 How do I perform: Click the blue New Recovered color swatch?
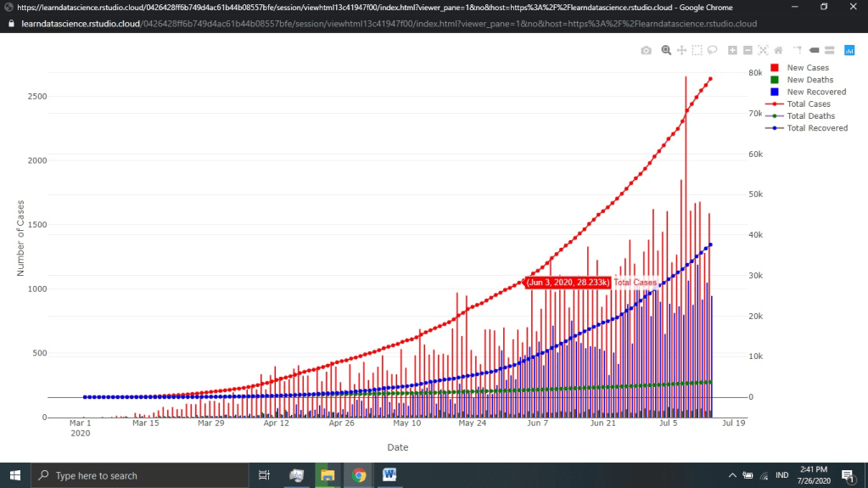click(x=774, y=92)
